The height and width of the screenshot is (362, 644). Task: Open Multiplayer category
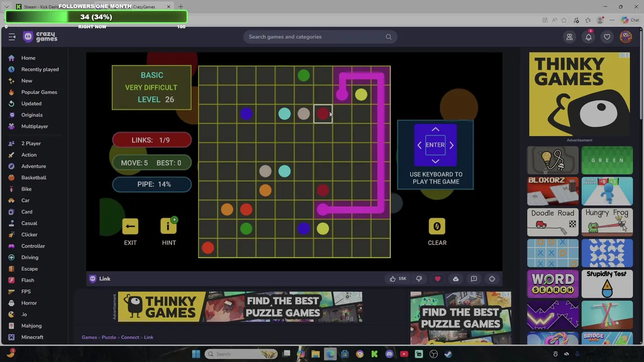35,126
